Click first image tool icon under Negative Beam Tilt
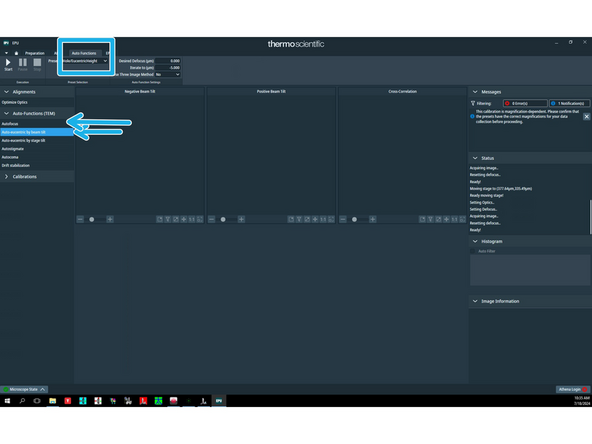This screenshot has height=444, width=592. (x=160, y=219)
